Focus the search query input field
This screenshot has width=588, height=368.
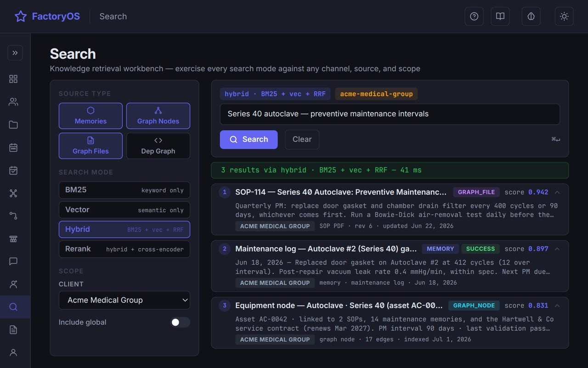tap(390, 114)
